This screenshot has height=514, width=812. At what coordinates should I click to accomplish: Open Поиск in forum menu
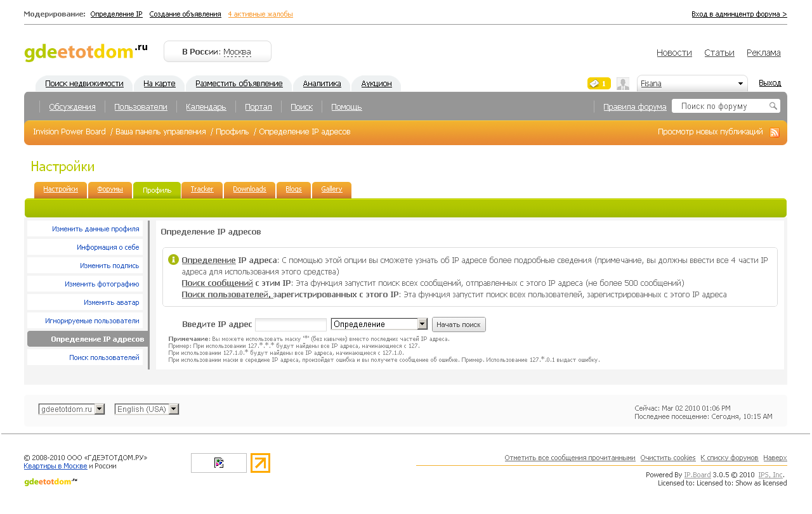(301, 107)
